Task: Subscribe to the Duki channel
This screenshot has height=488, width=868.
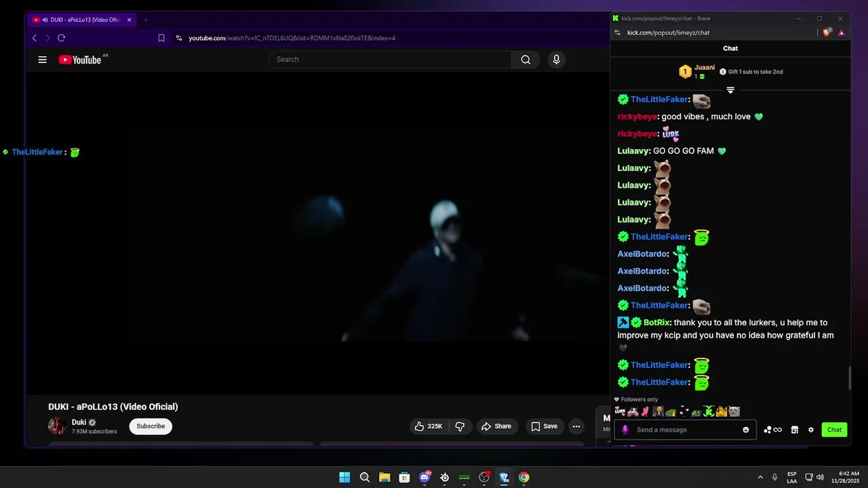Action: tap(151, 426)
